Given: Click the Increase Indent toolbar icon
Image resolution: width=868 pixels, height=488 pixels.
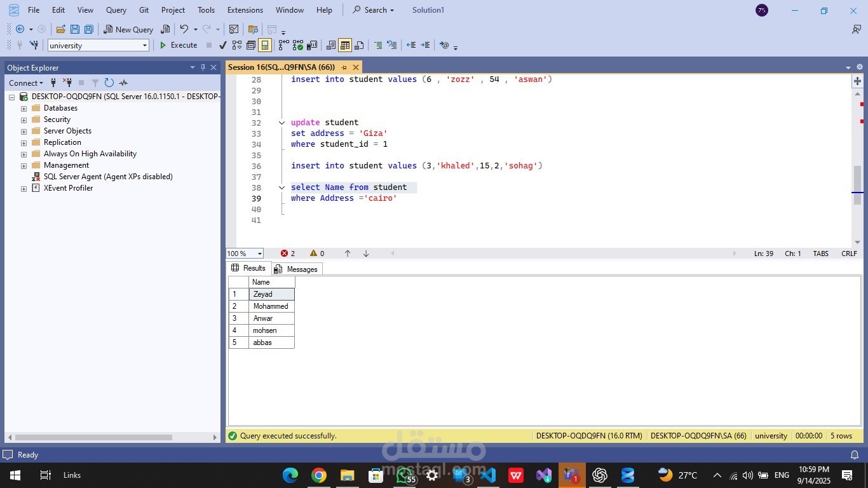Looking at the screenshot, I should click(x=425, y=45).
